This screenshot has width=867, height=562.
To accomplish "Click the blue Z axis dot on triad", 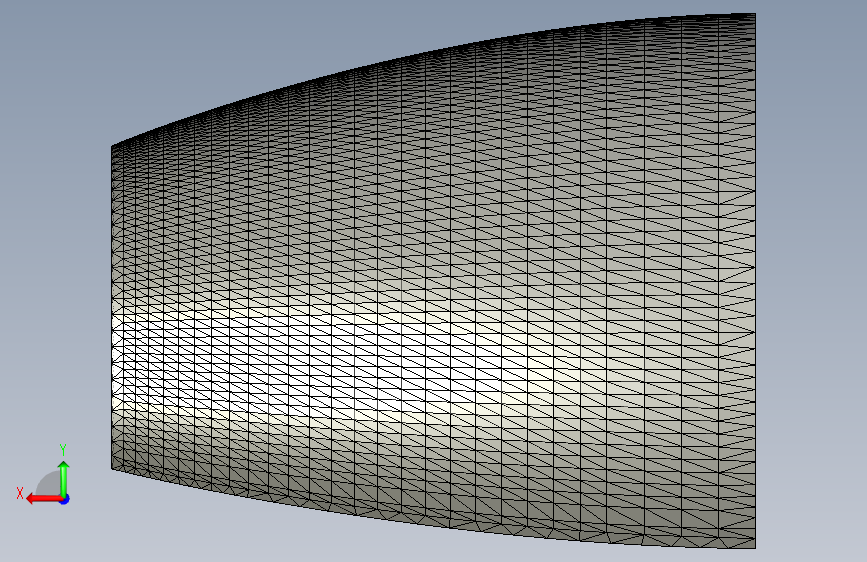I will tap(65, 499).
